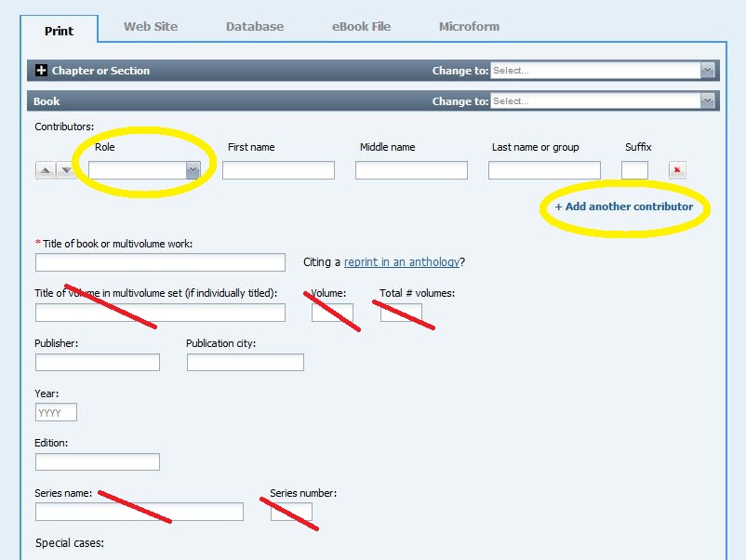Click the Series number field

click(292, 512)
